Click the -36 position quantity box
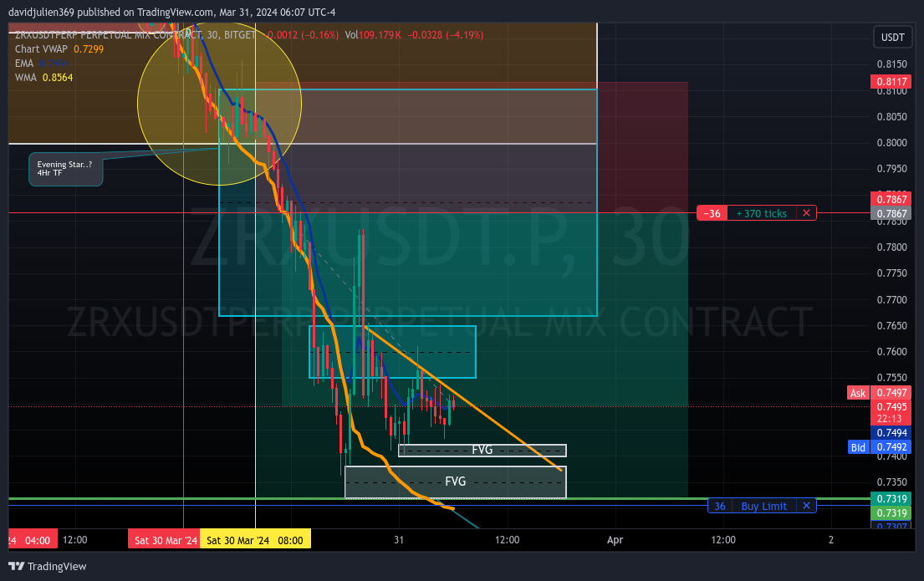Viewport: 924px width, 581px height. pos(712,213)
